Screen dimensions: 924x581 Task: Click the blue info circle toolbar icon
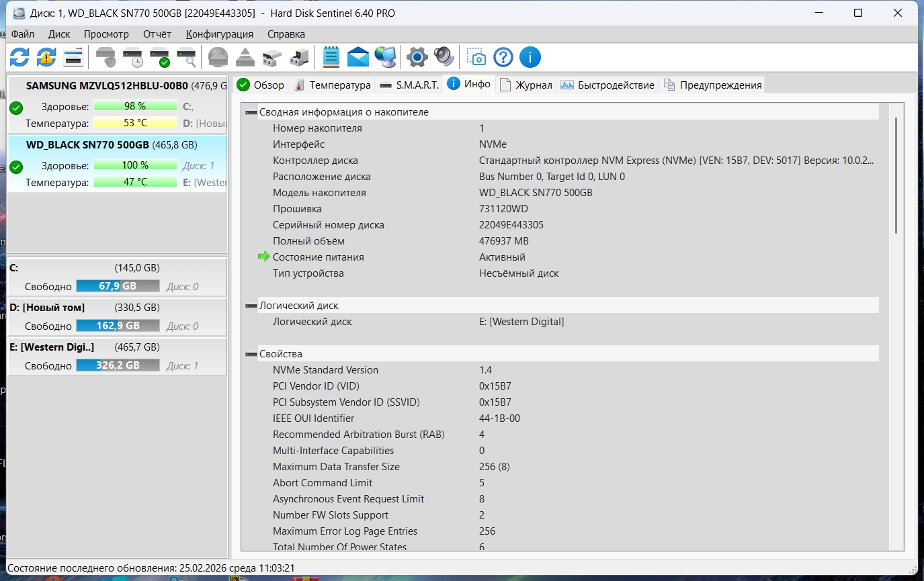coord(530,57)
